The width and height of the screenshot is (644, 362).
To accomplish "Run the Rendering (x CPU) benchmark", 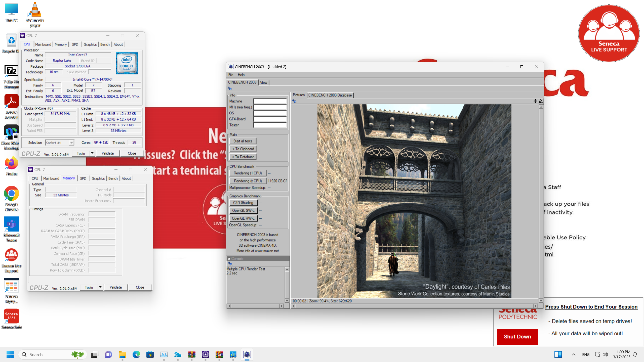I will coord(248,181).
